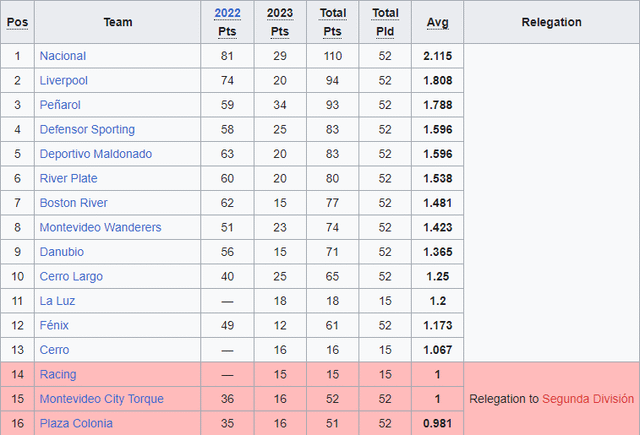Screen dimensions: 640x435
Task: Select Cerro Largo's total points 65
Action: (x=333, y=276)
